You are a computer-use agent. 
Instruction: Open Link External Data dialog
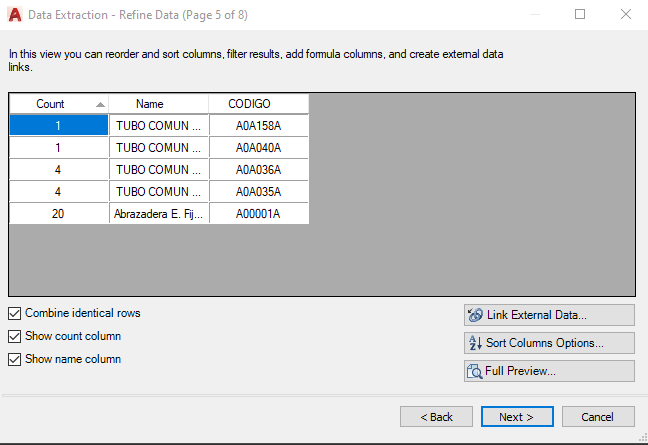(549, 315)
